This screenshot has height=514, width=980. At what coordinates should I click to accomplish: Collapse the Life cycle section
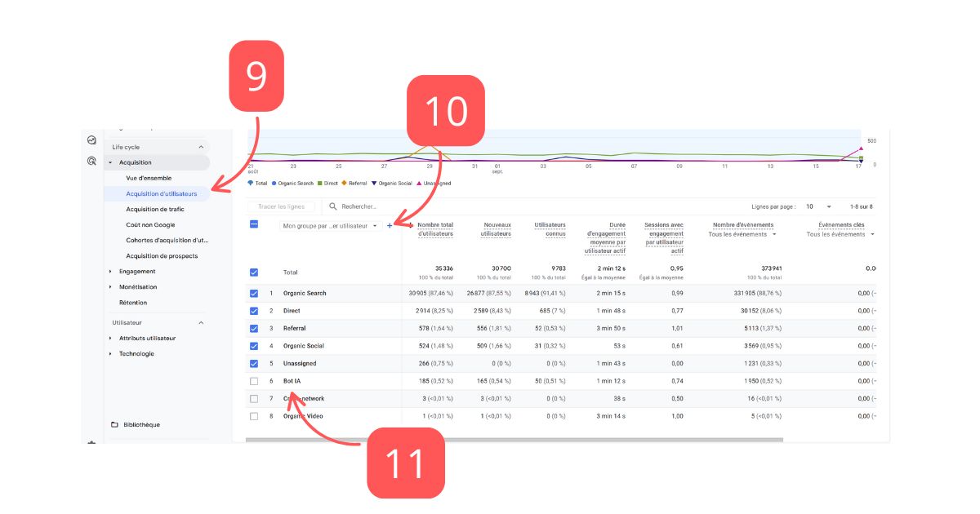(x=201, y=147)
